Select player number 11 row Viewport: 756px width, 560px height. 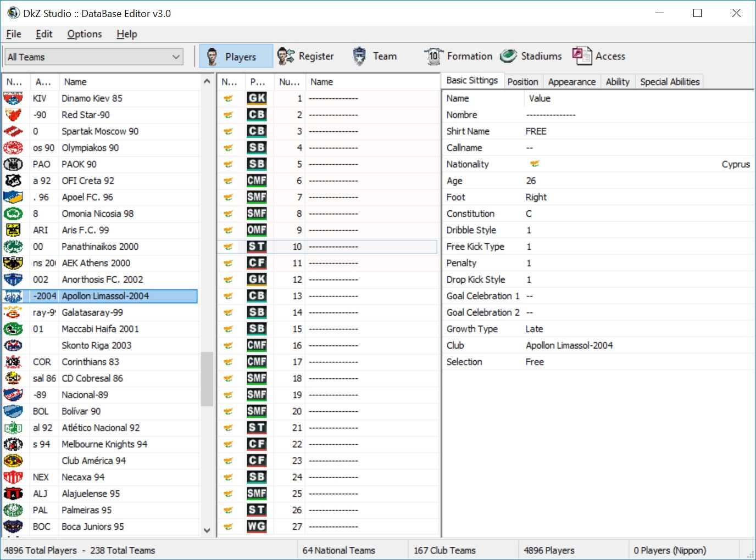pos(327,263)
